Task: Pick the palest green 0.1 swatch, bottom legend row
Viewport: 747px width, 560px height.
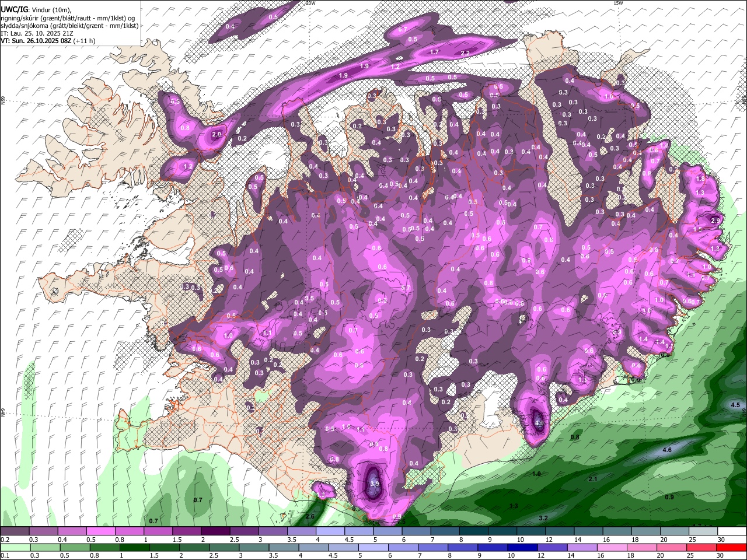Action: tap(15, 547)
